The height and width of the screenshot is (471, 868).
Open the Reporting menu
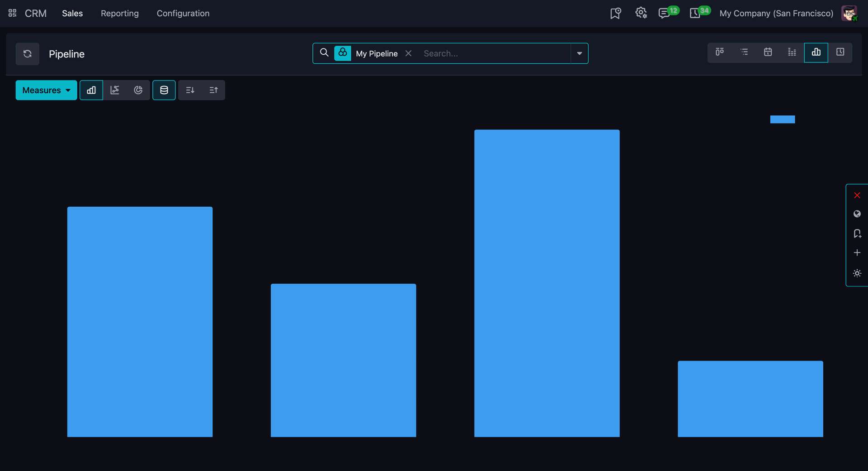pyautogui.click(x=120, y=13)
